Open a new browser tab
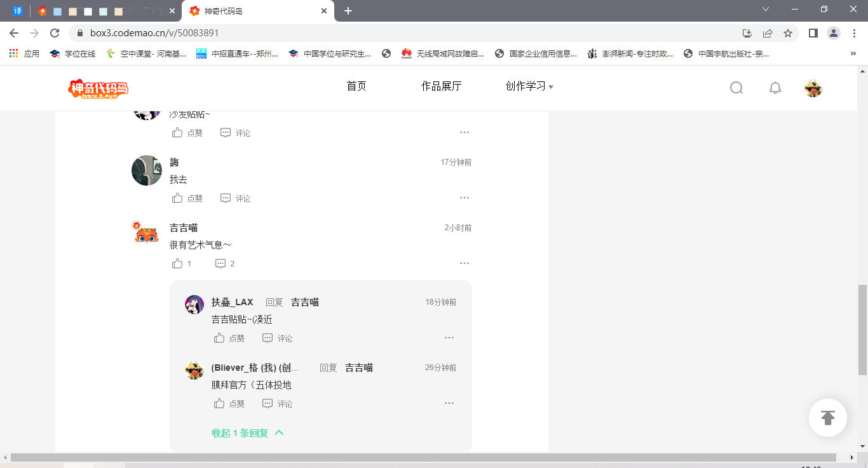Viewport: 868px width, 468px height. point(348,11)
